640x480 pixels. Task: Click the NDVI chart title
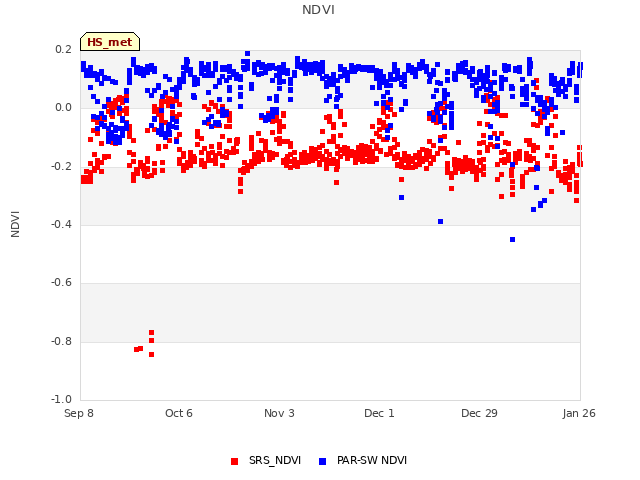point(318,10)
